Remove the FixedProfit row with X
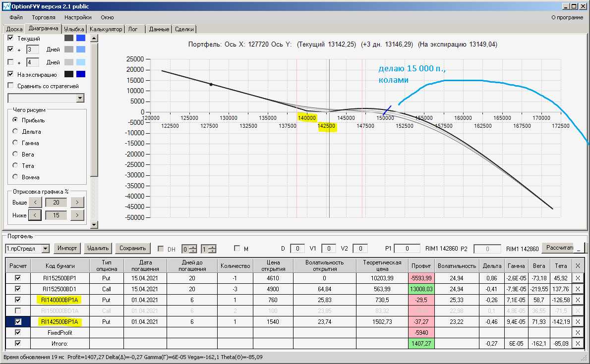590x364 pixels. tap(578, 332)
